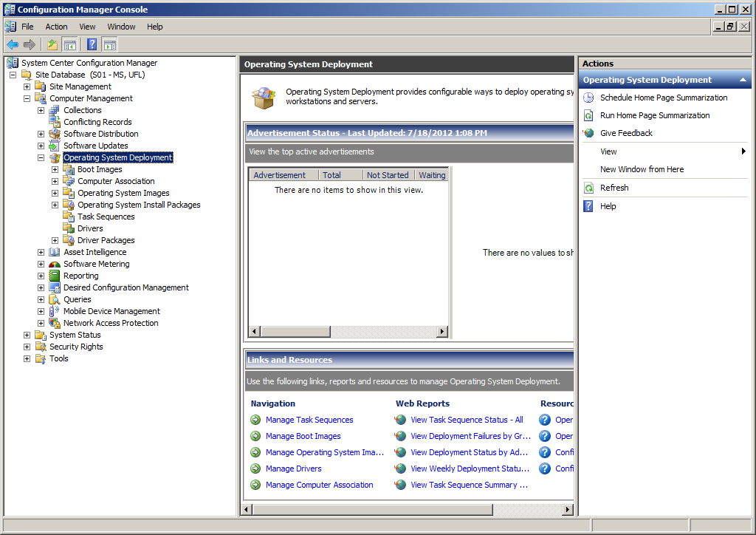
Task: Click the Drivers node icon
Action: pyautogui.click(x=69, y=228)
